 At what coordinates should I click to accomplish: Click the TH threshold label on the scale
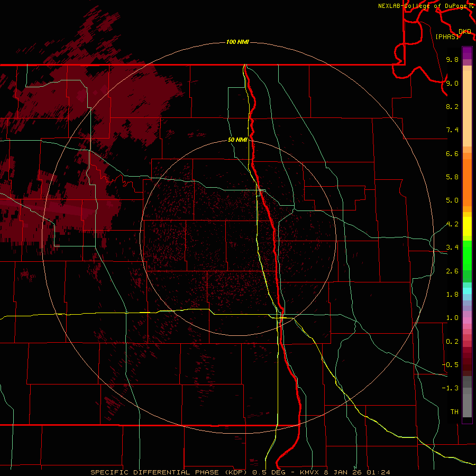(454, 412)
